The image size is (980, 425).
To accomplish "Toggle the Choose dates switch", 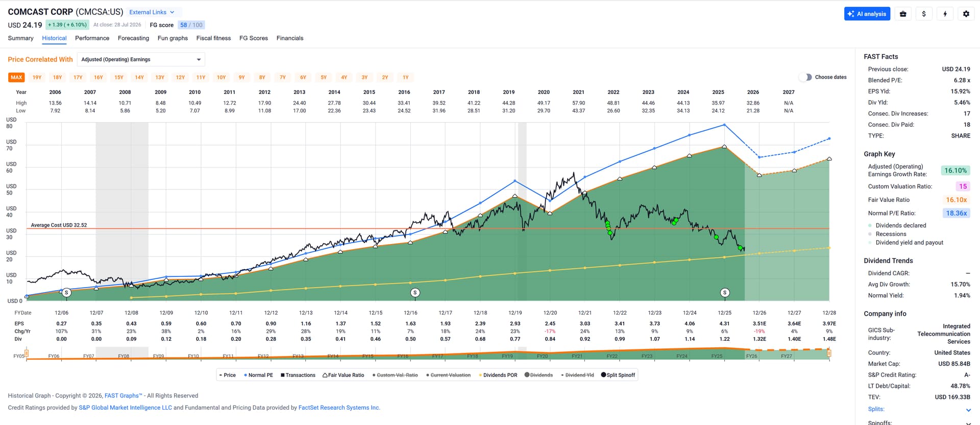I will [x=805, y=77].
